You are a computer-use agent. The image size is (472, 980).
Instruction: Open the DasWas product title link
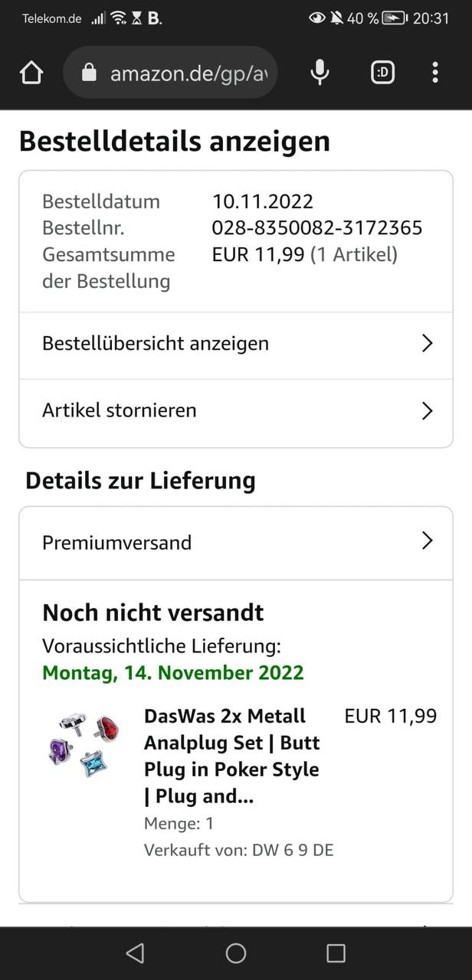(232, 756)
